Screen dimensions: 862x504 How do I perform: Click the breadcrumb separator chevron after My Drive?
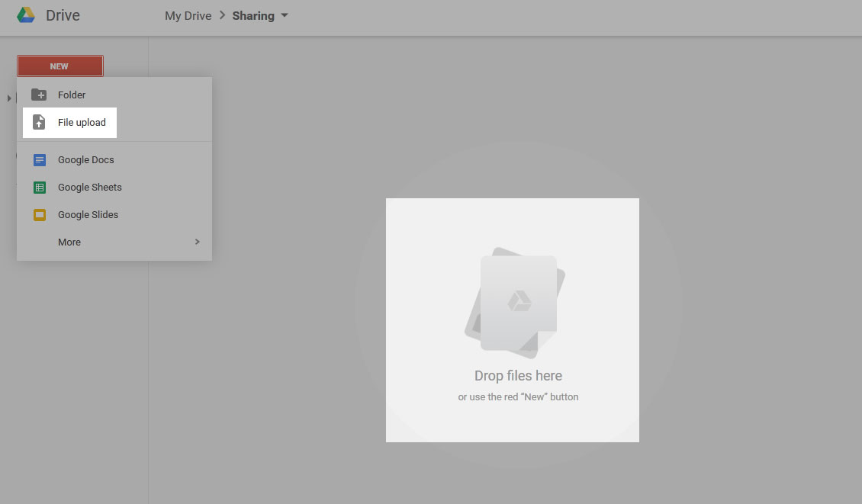pyautogui.click(x=222, y=15)
